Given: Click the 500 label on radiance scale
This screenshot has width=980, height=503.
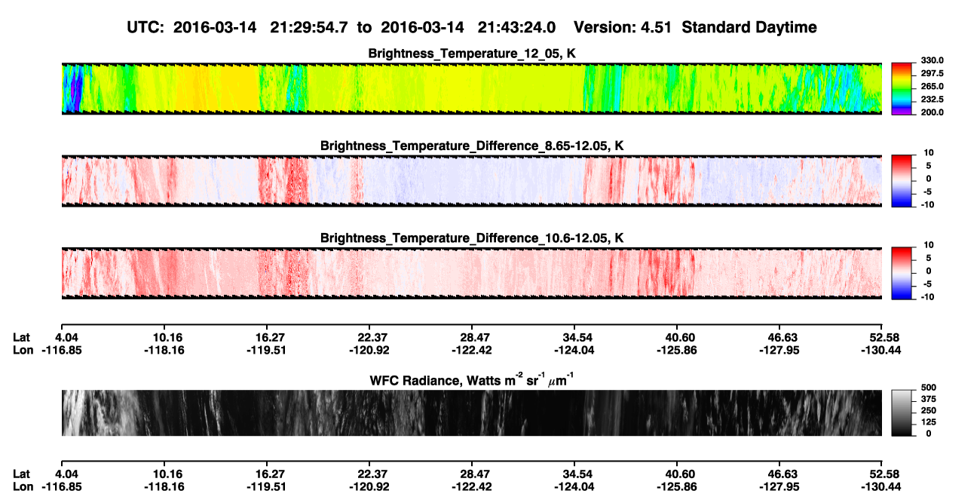Looking at the screenshot, I should tap(929, 387).
